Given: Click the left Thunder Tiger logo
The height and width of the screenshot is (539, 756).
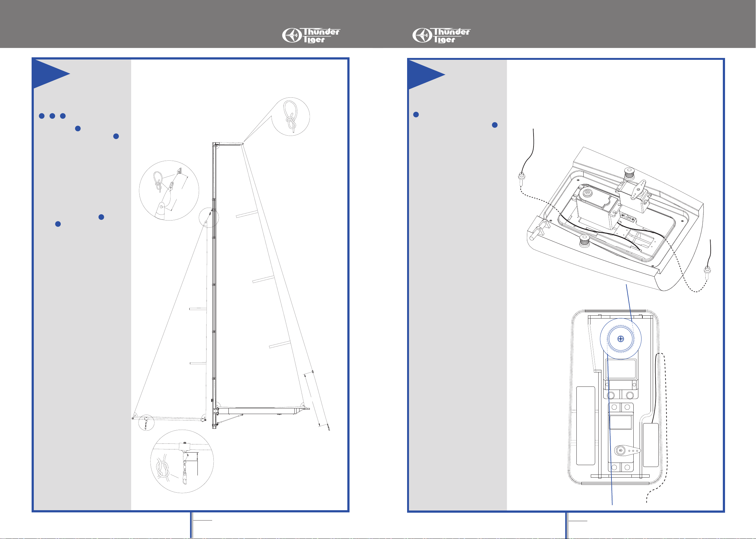Looking at the screenshot, I should pyautogui.click(x=311, y=35).
